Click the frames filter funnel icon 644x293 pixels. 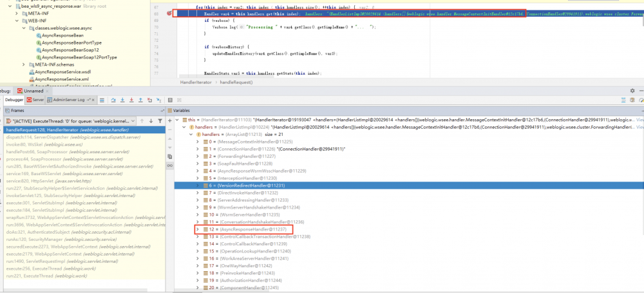pyautogui.click(x=160, y=121)
